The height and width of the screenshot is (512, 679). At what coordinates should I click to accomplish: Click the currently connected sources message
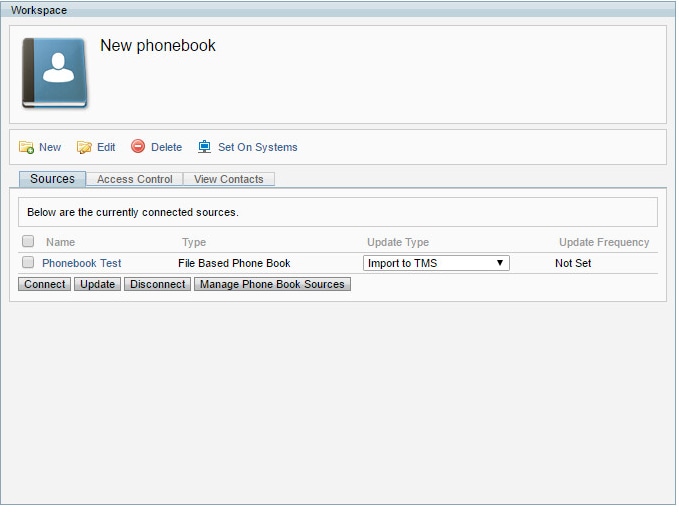point(133,212)
